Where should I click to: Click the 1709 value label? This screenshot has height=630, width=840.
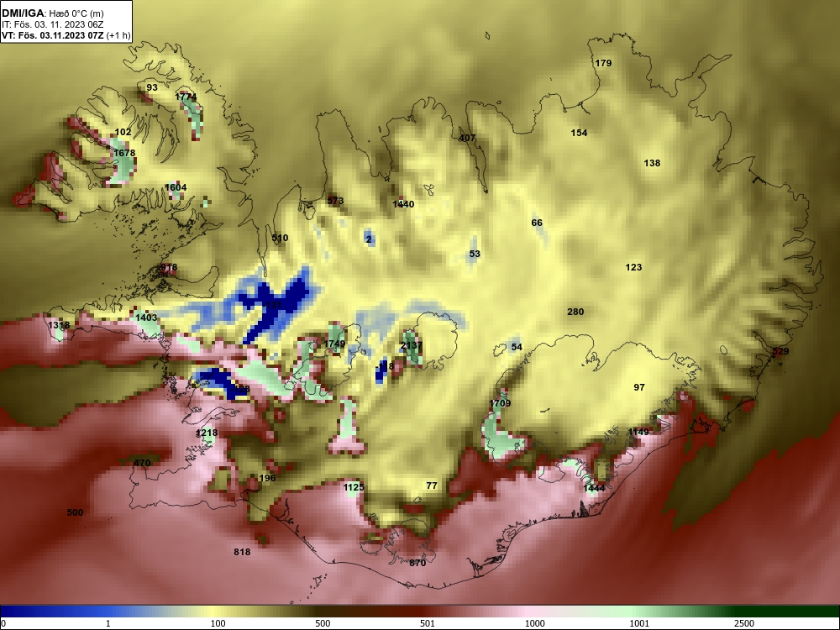coord(500,403)
